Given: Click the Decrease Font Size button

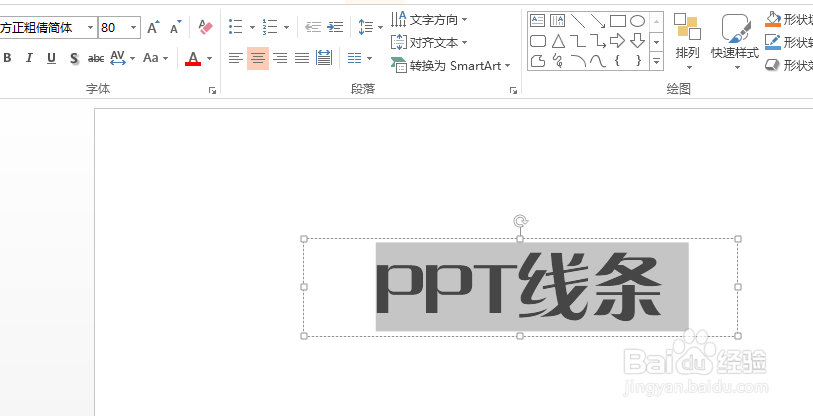Looking at the screenshot, I should pos(176,27).
